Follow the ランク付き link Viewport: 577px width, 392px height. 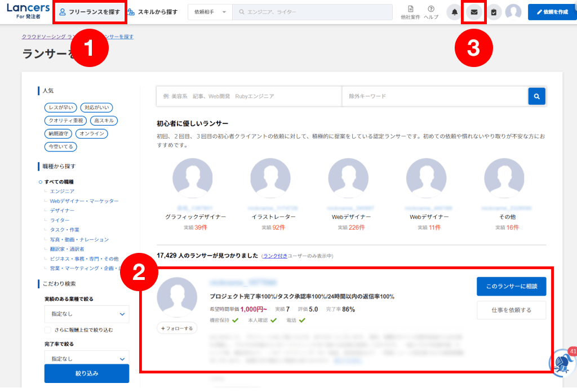275,256
